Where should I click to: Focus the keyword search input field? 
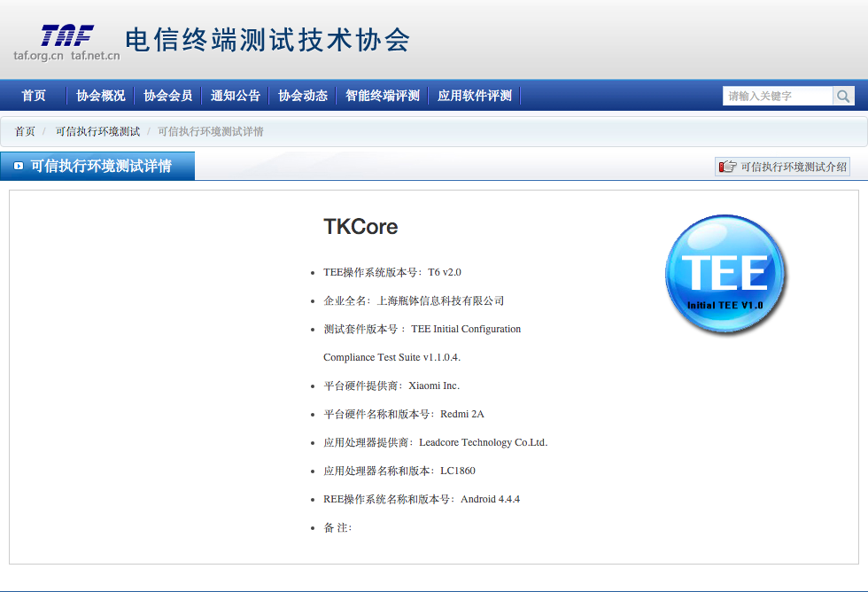(x=778, y=96)
